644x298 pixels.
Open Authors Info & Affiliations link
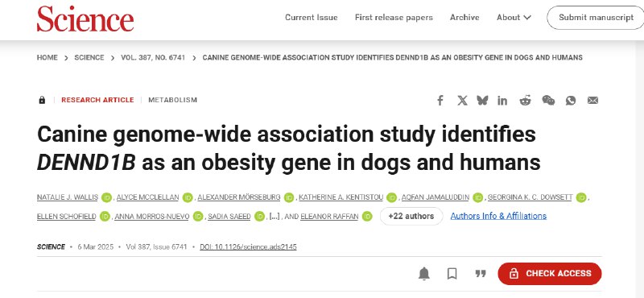(498, 216)
